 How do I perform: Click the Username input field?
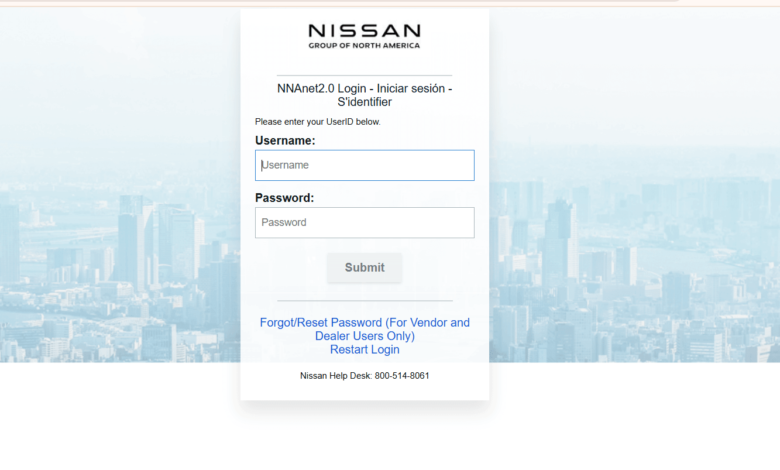tap(365, 165)
